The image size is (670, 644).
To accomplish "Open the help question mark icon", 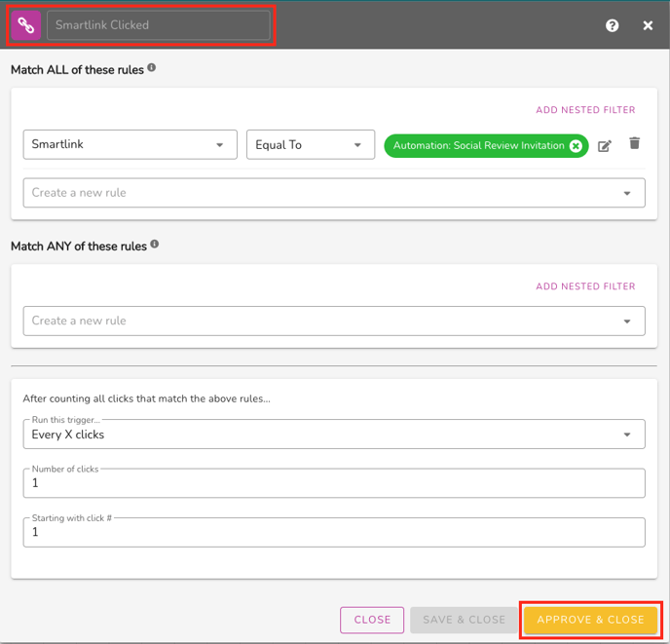I will pos(612,25).
